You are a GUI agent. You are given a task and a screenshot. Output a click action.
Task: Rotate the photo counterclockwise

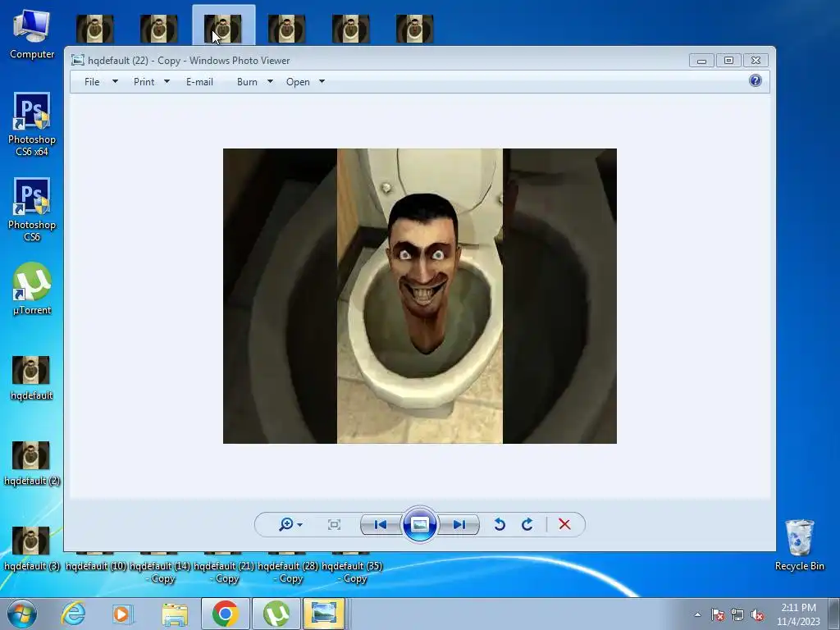click(500, 524)
